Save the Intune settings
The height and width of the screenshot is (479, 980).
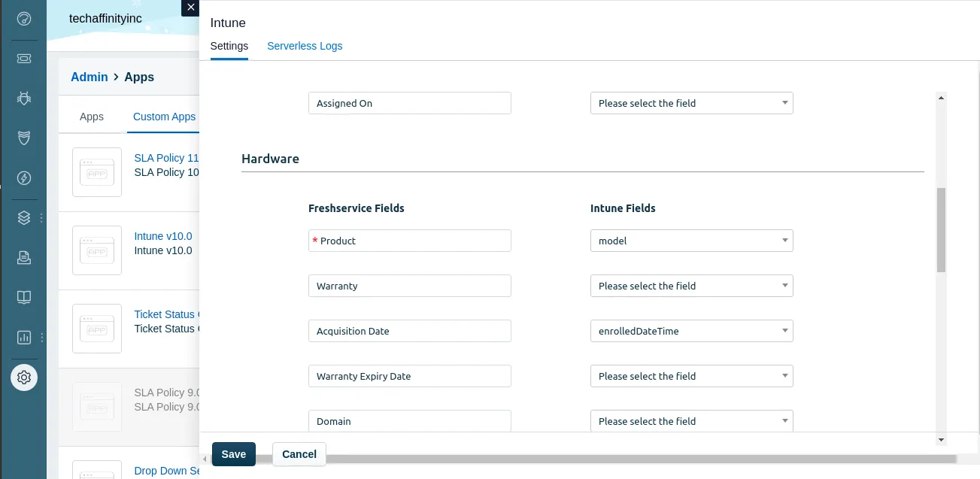pyautogui.click(x=234, y=454)
